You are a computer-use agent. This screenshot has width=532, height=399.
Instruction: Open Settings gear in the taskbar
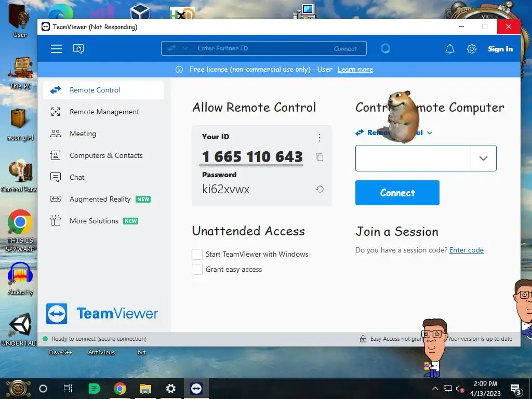pos(170,389)
